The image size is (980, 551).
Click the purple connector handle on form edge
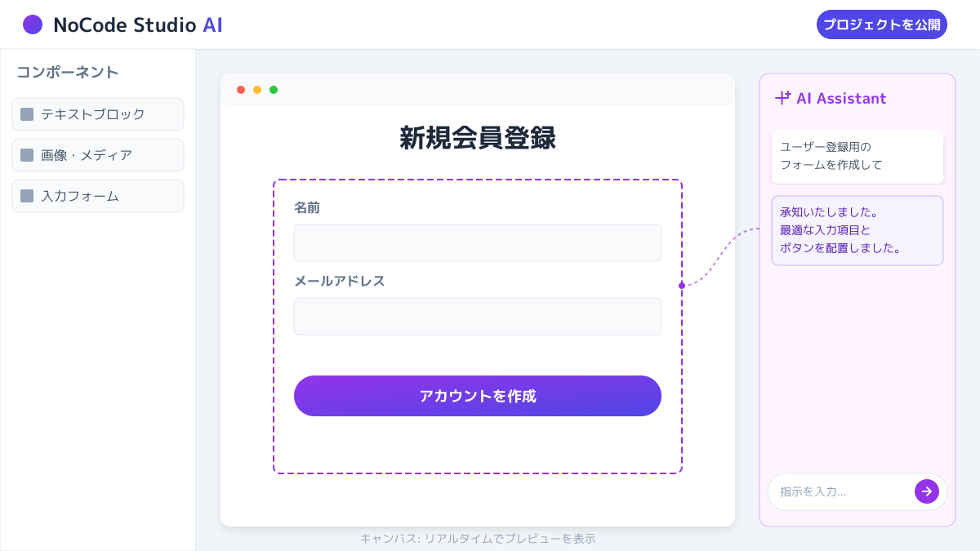(x=682, y=286)
